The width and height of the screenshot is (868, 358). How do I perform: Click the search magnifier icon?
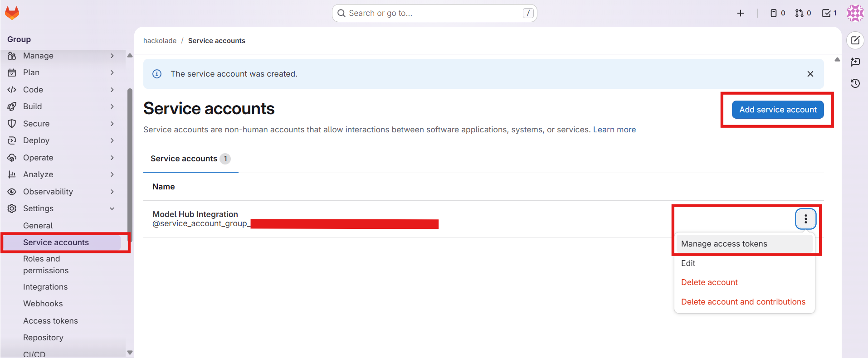tap(341, 13)
